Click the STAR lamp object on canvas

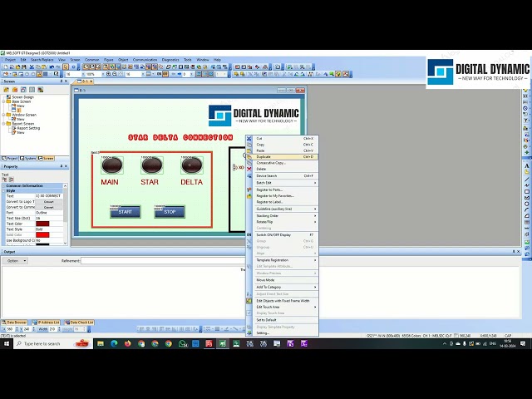(x=152, y=165)
